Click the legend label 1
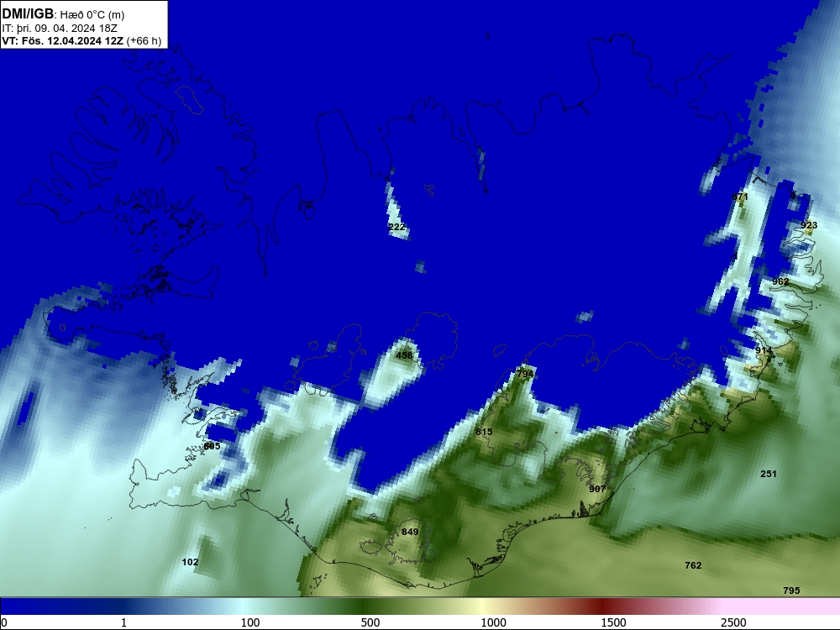The image size is (840, 630). (123, 622)
